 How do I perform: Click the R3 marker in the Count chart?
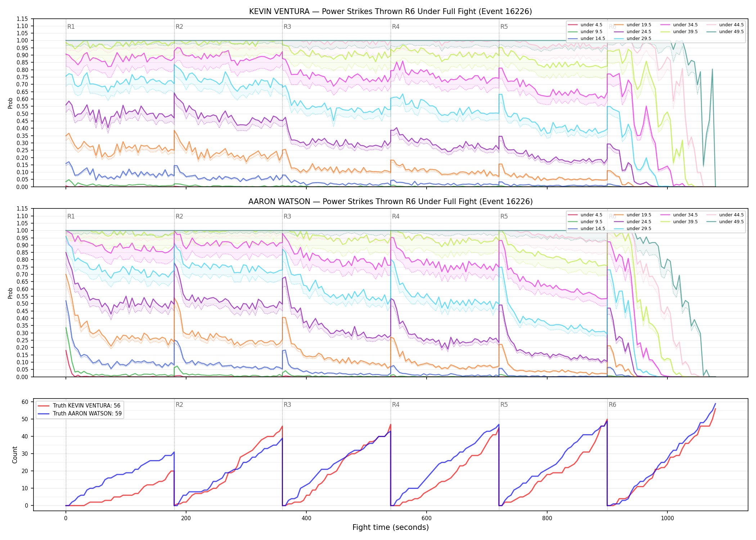coord(287,405)
